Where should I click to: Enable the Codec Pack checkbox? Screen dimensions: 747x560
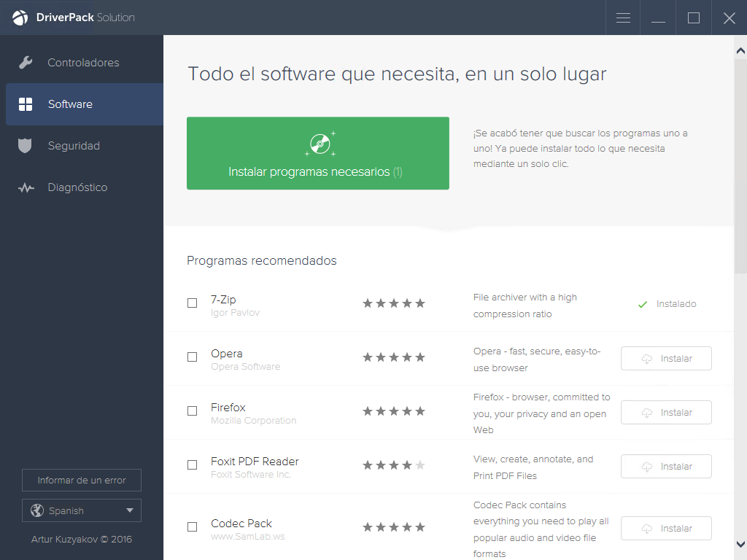(x=192, y=526)
